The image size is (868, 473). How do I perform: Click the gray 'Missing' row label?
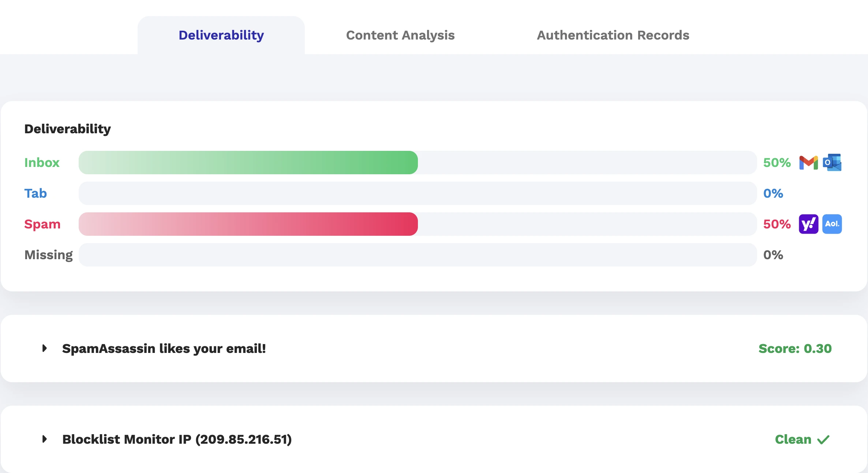click(x=49, y=255)
